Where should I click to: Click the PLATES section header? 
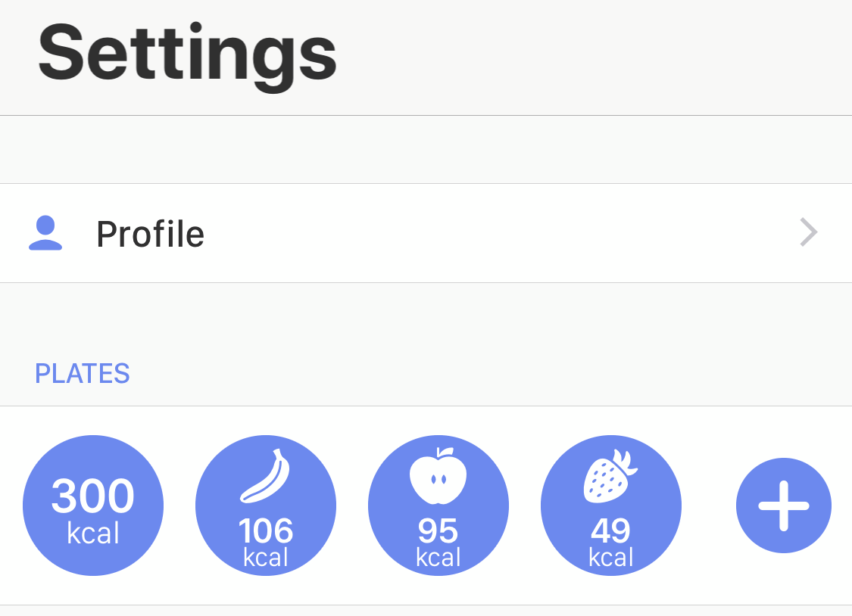point(82,373)
